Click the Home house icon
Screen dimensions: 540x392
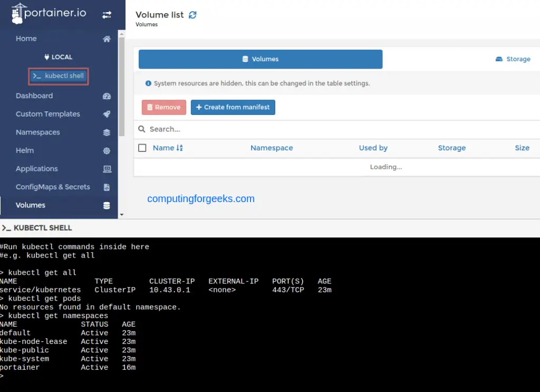tap(107, 39)
